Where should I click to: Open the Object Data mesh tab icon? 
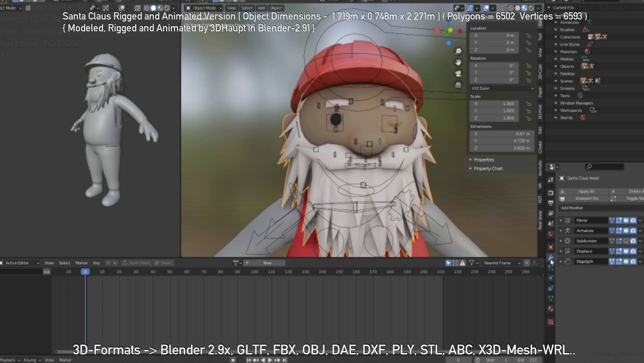pos(550,298)
